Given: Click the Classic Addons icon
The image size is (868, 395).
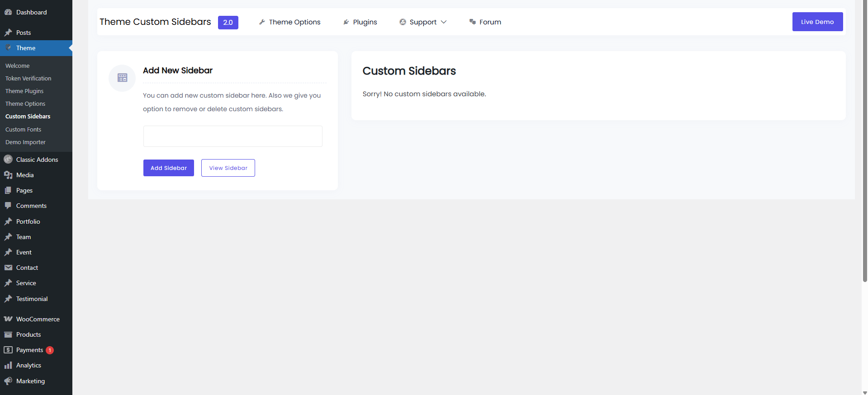Looking at the screenshot, I should pos(8,160).
